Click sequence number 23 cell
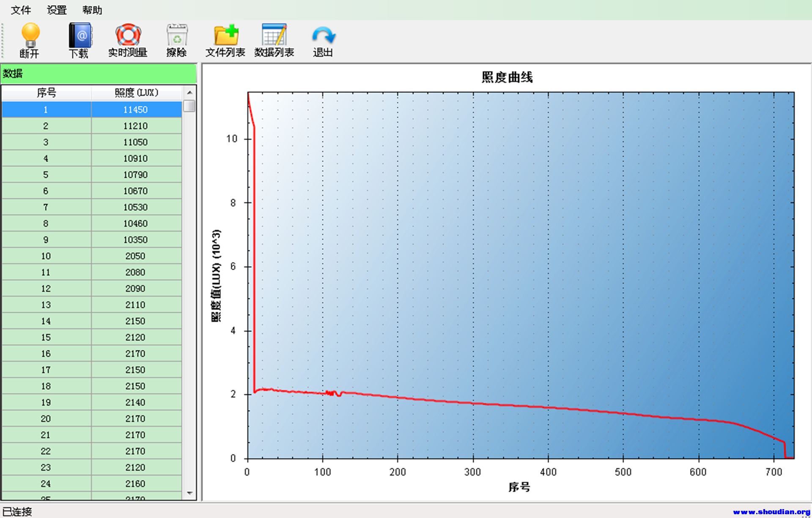 tap(46, 467)
